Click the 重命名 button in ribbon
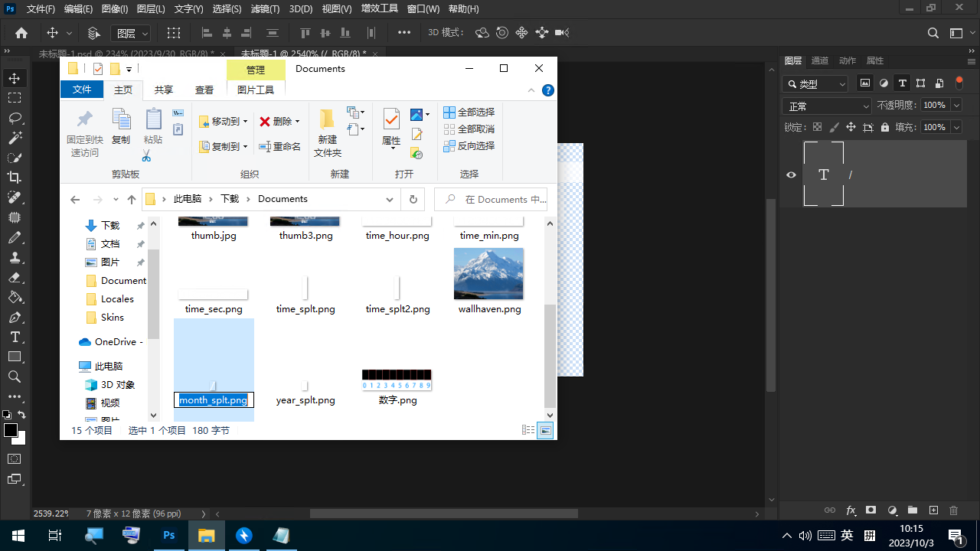 coord(280,146)
